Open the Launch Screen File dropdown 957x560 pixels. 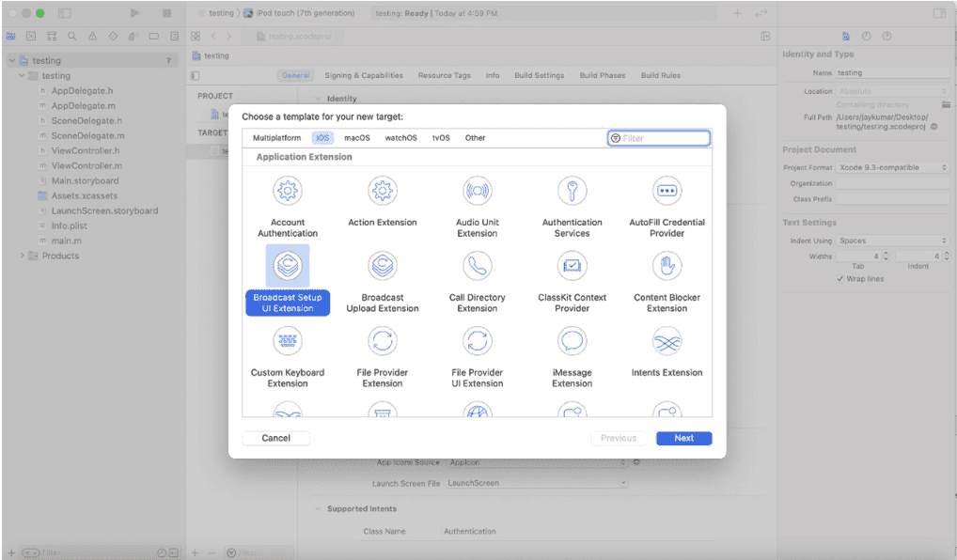click(537, 483)
